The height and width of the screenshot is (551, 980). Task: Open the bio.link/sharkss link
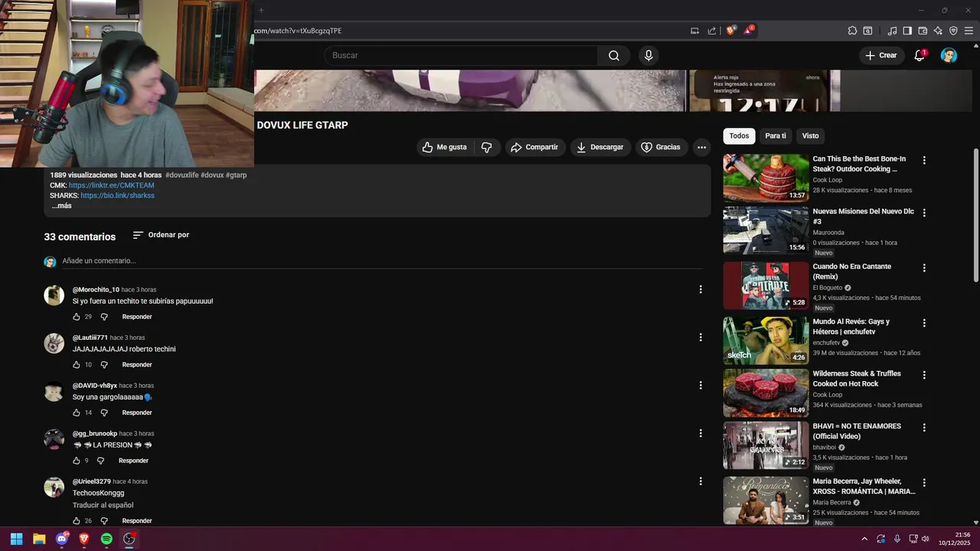coord(117,195)
